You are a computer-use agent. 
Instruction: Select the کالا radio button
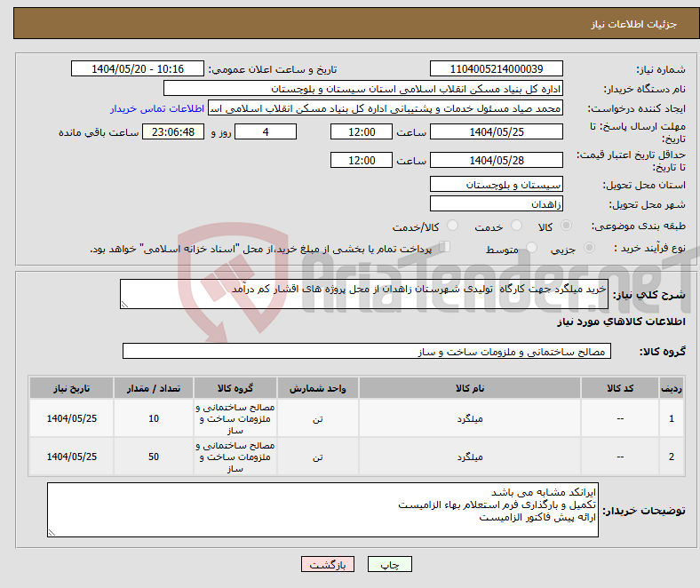click(566, 226)
